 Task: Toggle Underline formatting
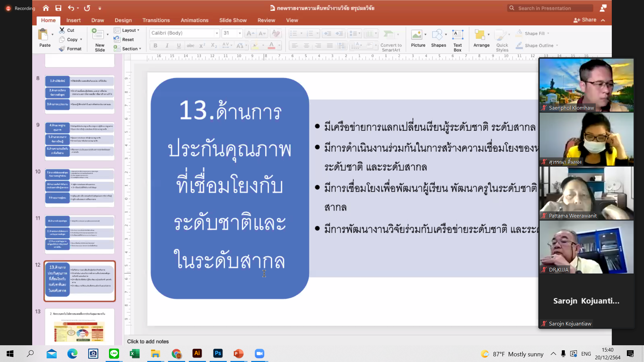179,46
